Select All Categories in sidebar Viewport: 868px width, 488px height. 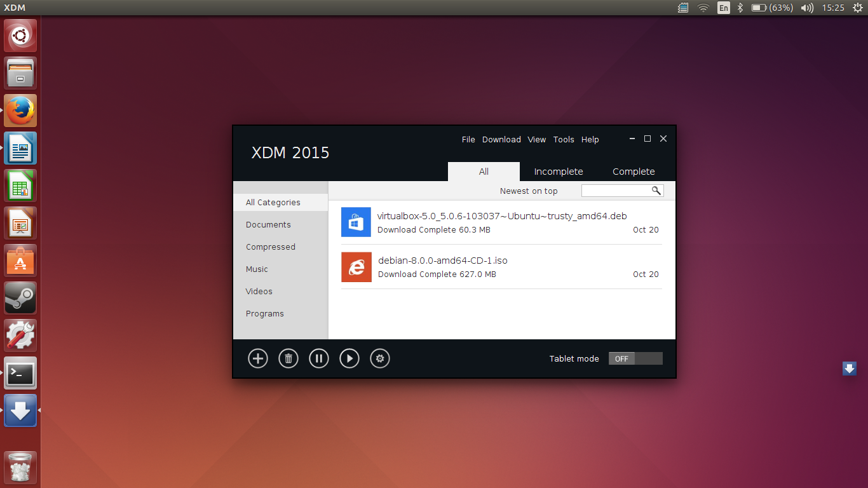click(280, 202)
